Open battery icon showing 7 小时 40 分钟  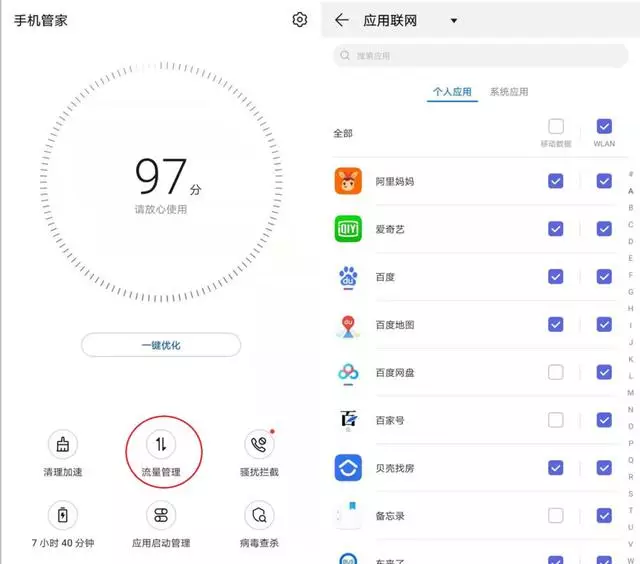(62, 515)
